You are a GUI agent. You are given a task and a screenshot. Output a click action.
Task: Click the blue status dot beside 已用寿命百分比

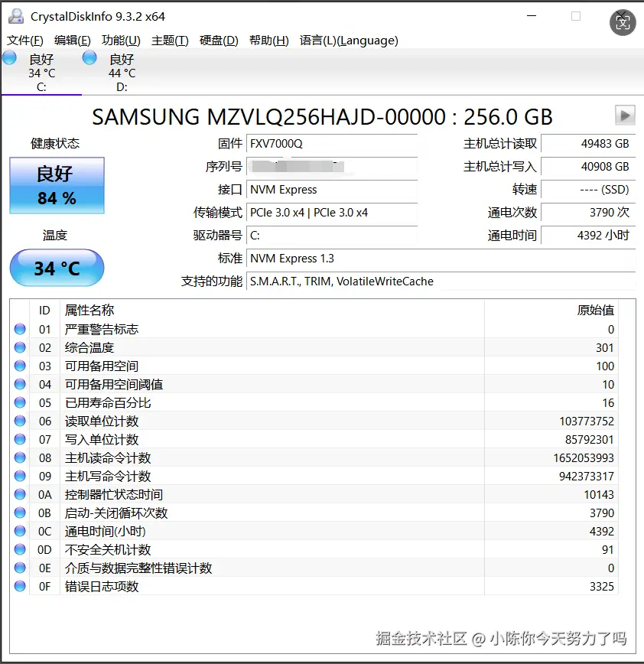(x=19, y=402)
